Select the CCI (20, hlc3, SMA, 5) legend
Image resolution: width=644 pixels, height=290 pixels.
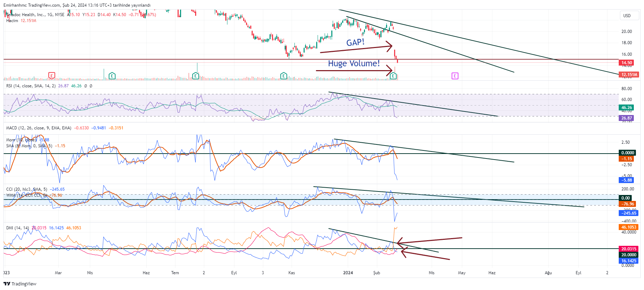pyautogui.click(x=27, y=189)
